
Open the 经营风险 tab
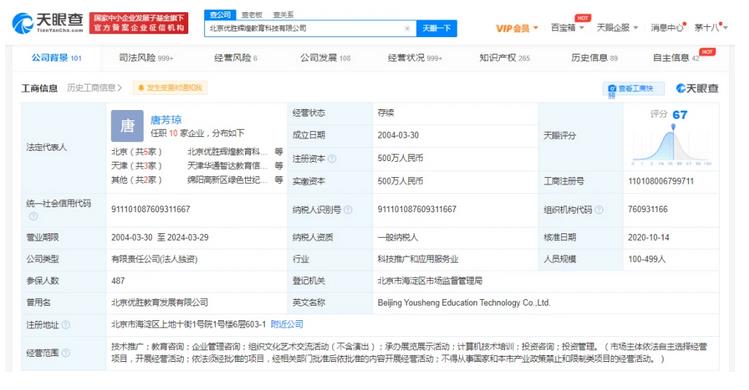[236, 58]
